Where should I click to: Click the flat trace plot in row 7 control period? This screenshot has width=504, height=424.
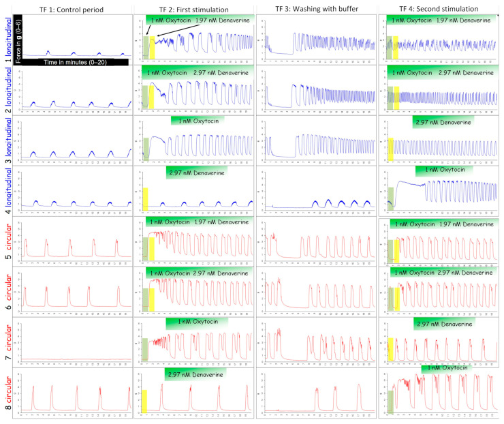tap(73, 342)
